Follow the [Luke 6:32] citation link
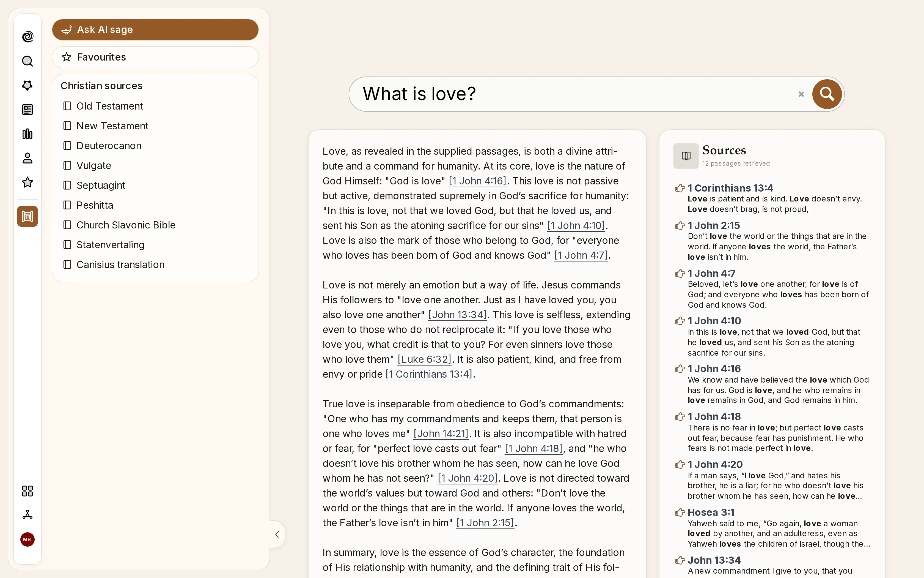Viewport: 924px width, 578px height. [425, 359]
